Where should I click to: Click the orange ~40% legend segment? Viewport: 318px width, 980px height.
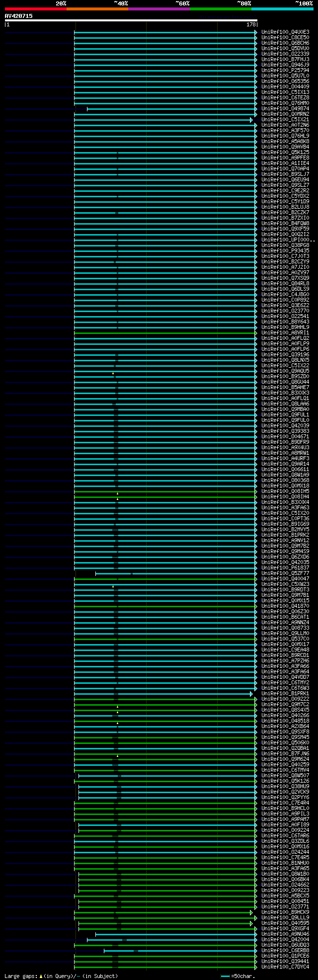(97, 9)
